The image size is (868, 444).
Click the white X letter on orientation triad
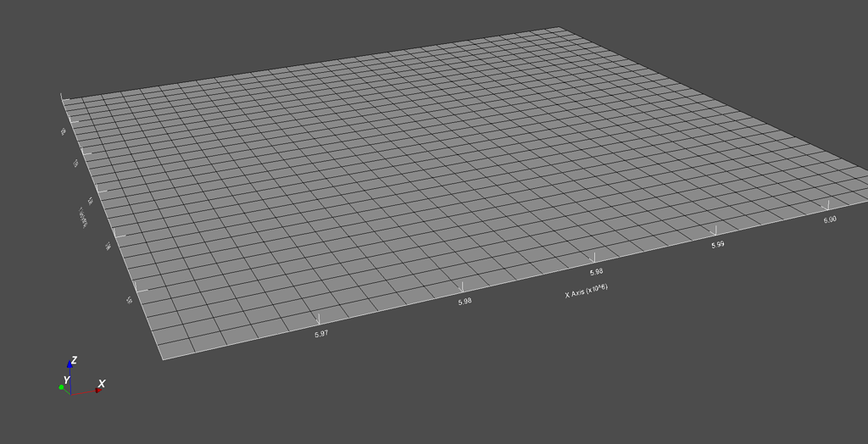pyautogui.click(x=102, y=384)
